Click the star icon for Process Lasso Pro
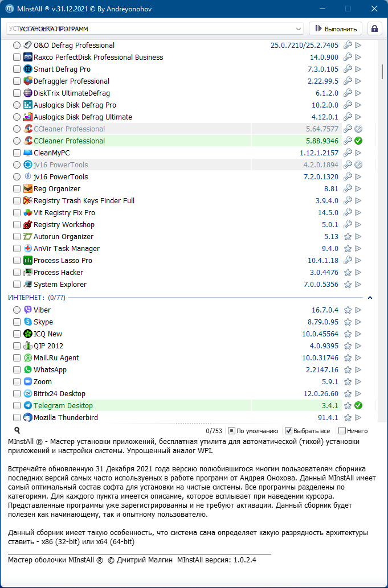Screen dimensions: 388x588 (x=348, y=260)
